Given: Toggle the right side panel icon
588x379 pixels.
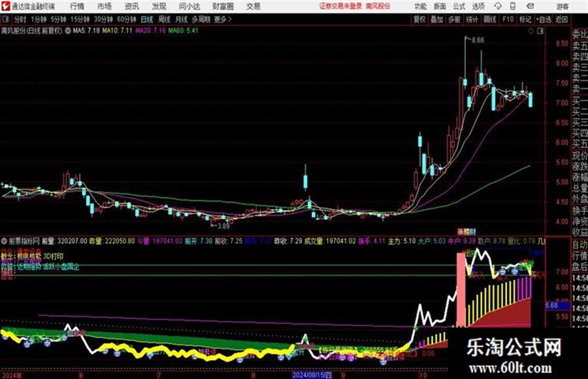Looking at the screenshot, I should point(540,31).
